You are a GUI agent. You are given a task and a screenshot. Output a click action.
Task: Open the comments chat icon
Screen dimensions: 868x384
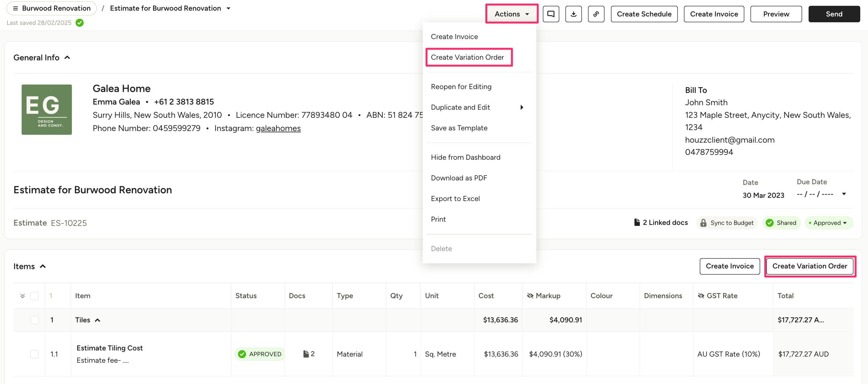point(551,14)
